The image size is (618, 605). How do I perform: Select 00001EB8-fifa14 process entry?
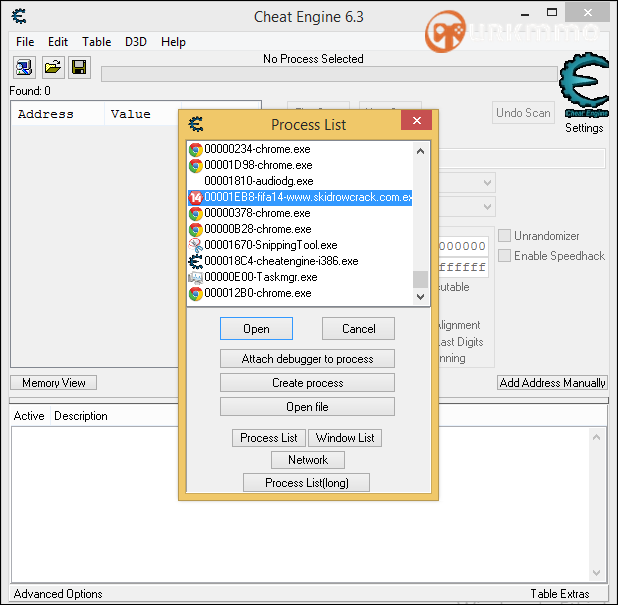tap(300, 197)
